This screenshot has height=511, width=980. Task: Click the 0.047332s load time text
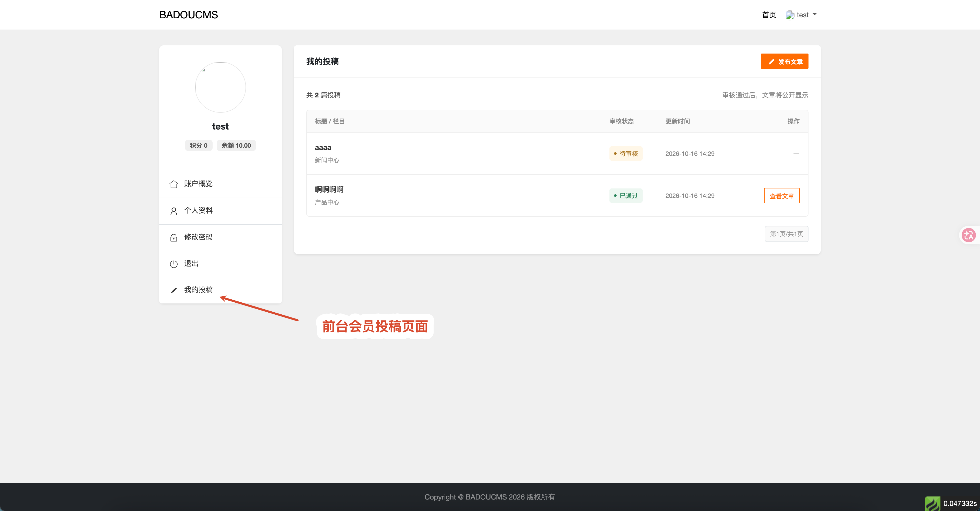tap(960, 503)
